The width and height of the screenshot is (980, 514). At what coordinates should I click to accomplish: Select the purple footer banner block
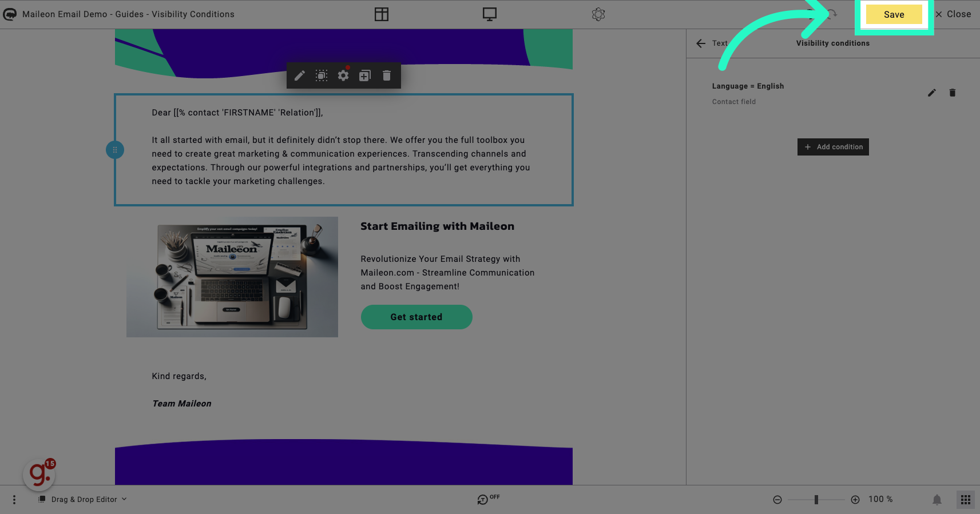[x=344, y=462]
